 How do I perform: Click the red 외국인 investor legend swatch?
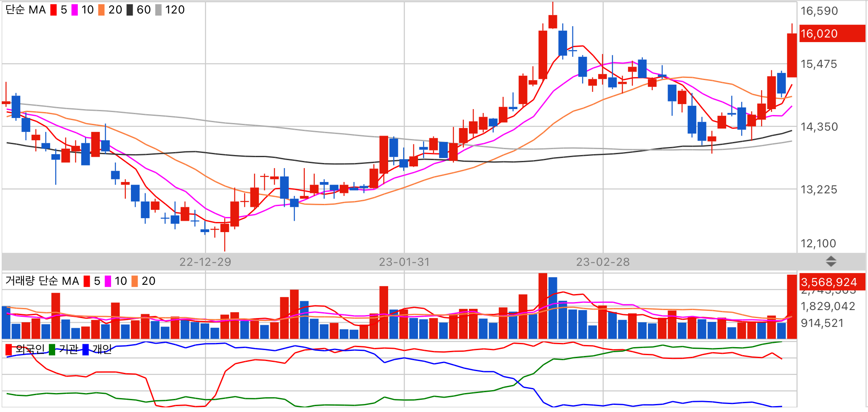point(8,350)
